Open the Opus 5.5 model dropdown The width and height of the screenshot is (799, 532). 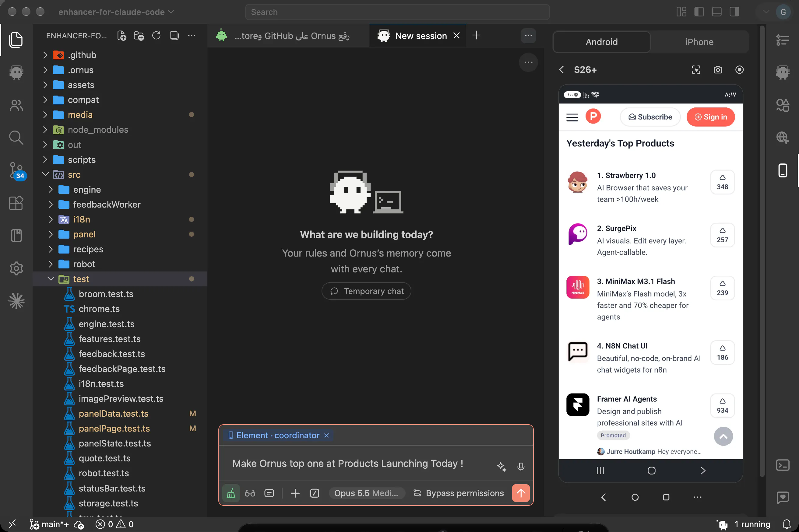pos(367,493)
